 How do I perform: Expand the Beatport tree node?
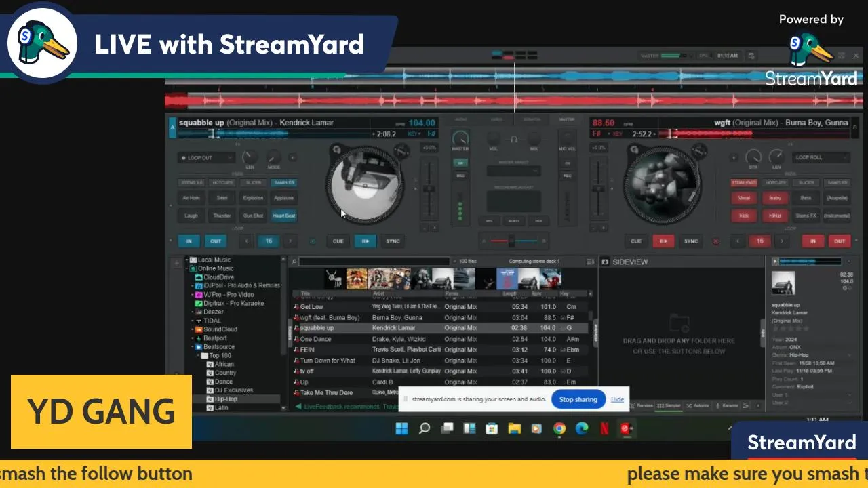click(192, 338)
